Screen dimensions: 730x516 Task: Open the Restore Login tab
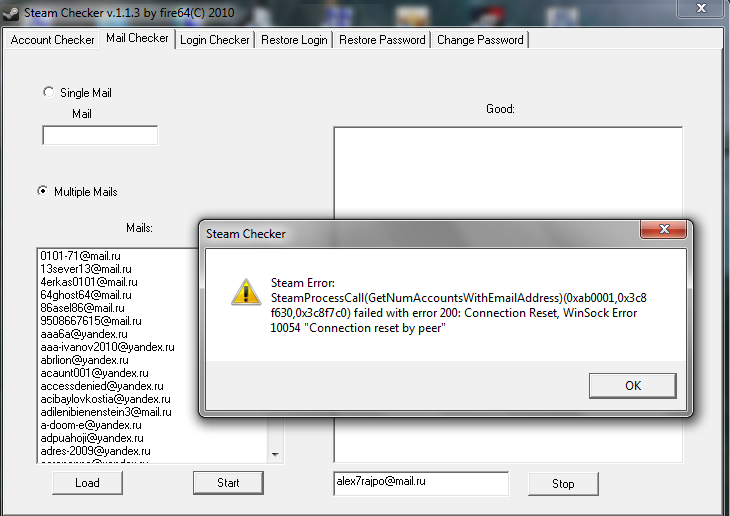point(294,40)
